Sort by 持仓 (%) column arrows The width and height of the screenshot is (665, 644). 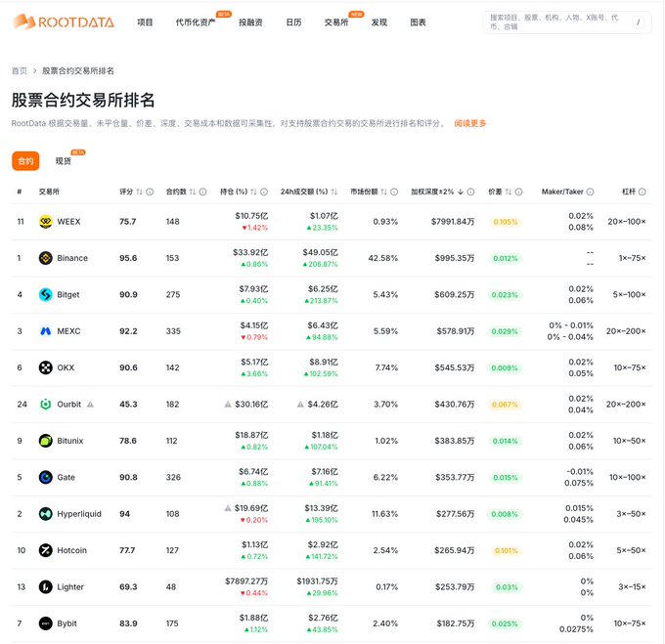(253, 192)
